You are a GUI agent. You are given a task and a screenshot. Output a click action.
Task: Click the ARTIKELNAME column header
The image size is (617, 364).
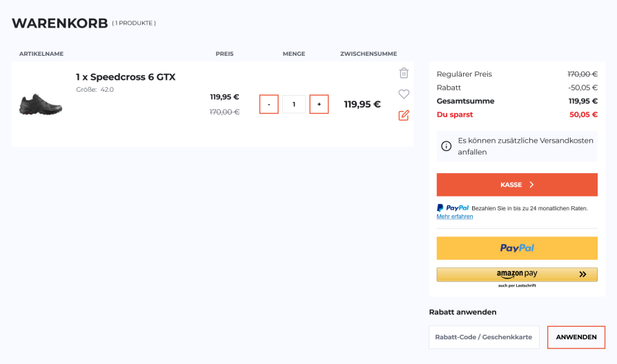(41, 54)
